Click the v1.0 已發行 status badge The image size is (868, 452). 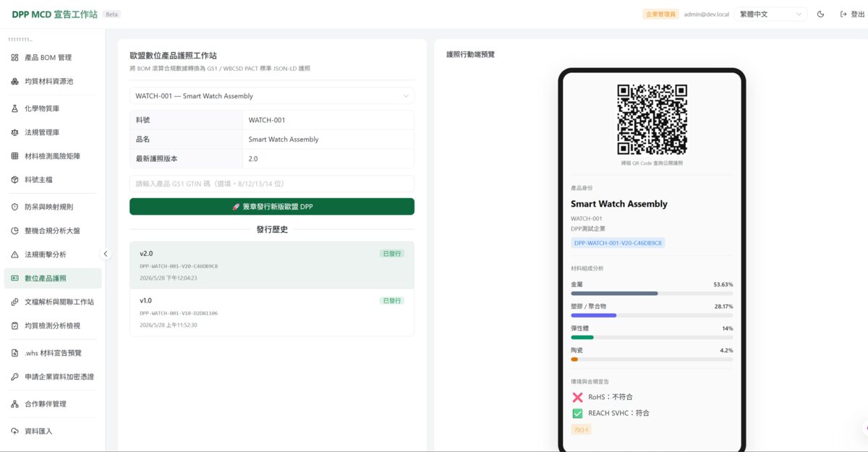coord(392,300)
